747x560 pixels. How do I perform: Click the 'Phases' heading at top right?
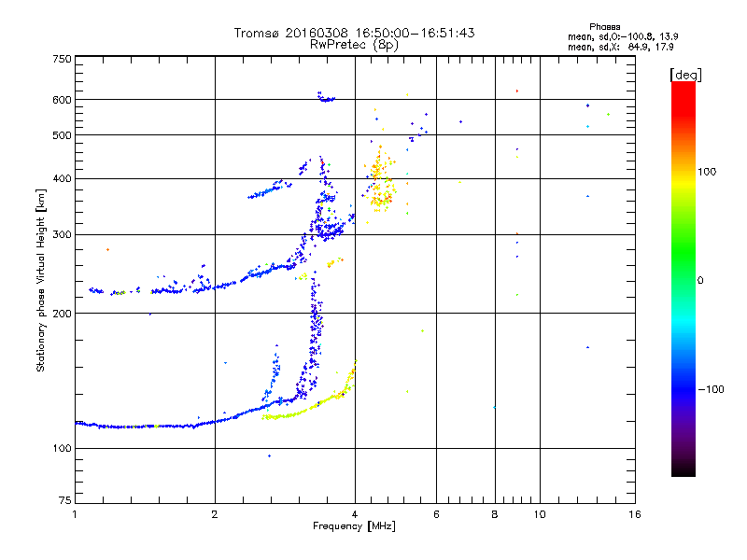click(604, 27)
